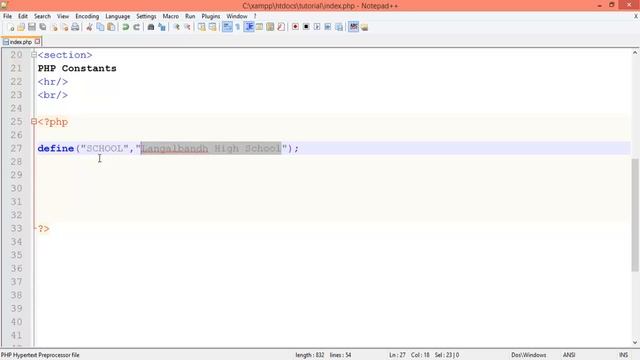Click the Save Current Recorded Macro icon

tap(339, 27)
